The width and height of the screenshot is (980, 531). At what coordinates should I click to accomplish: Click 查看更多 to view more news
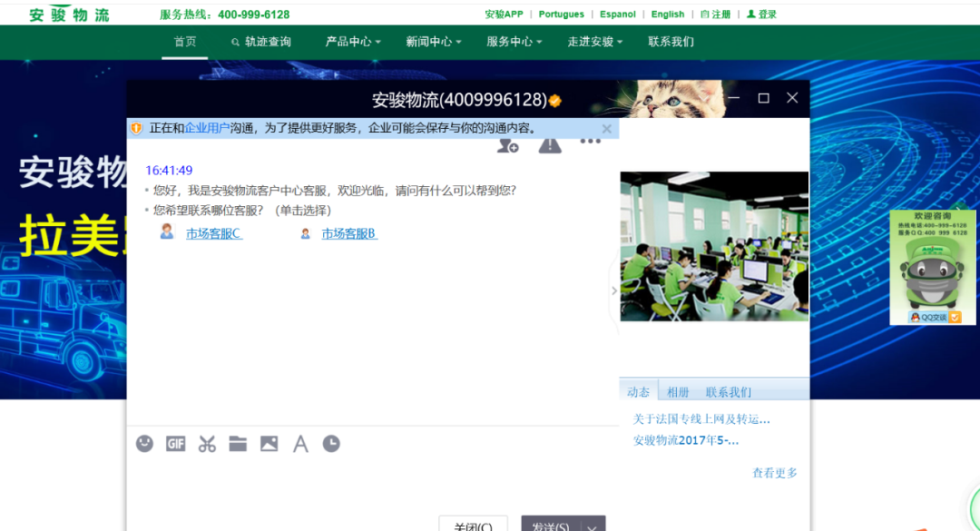click(x=774, y=473)
